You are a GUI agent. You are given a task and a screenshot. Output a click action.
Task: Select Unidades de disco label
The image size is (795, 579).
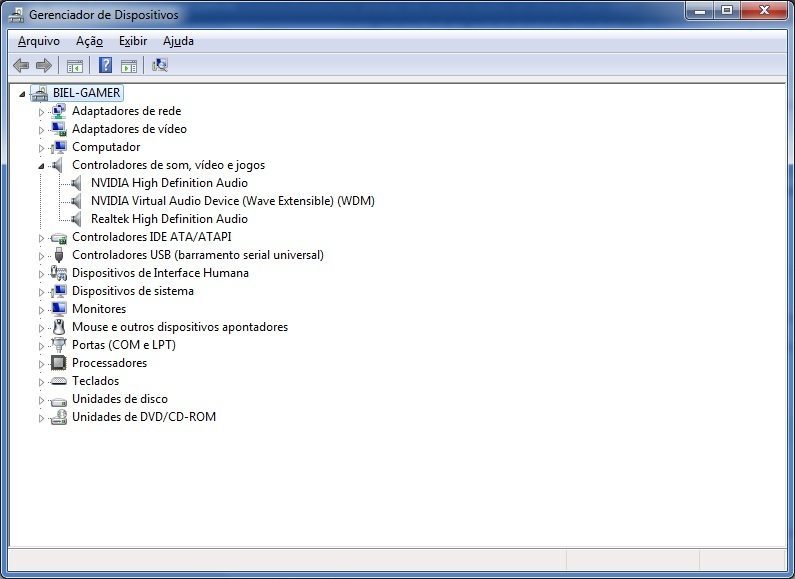pyautogui.click(x=120, y=399)
